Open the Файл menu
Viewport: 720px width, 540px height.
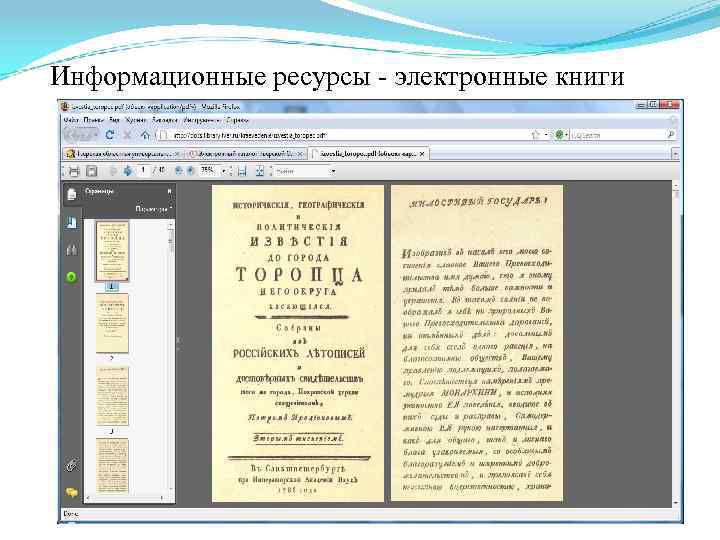(x=71, y=120)
